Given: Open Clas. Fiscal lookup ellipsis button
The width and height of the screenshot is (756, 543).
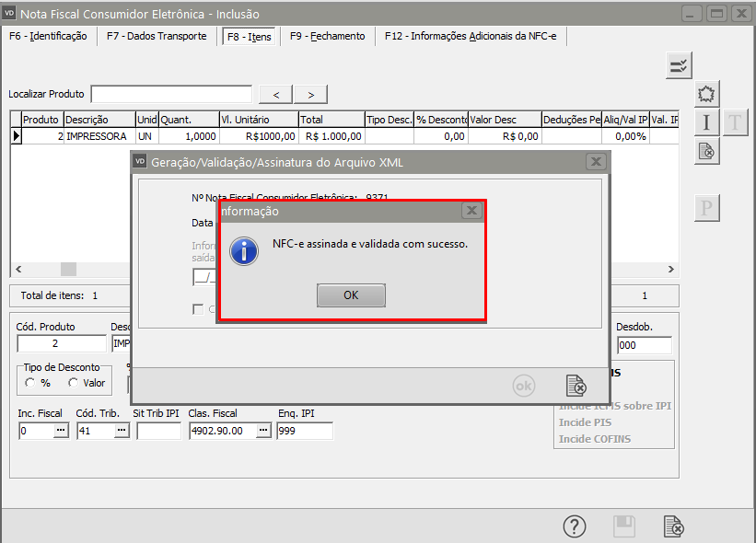Looking at the screenshot, I should tap(263, 430).
